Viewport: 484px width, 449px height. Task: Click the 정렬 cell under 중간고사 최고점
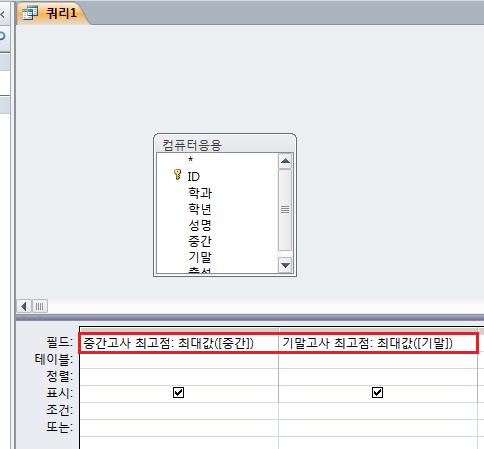pos(179,377)
